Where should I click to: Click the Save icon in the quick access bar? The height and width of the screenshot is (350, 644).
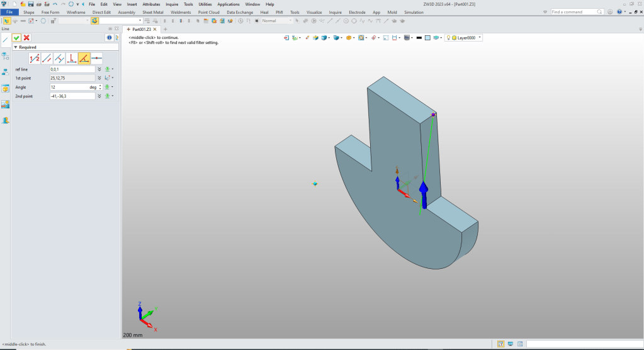click(31, 4)
